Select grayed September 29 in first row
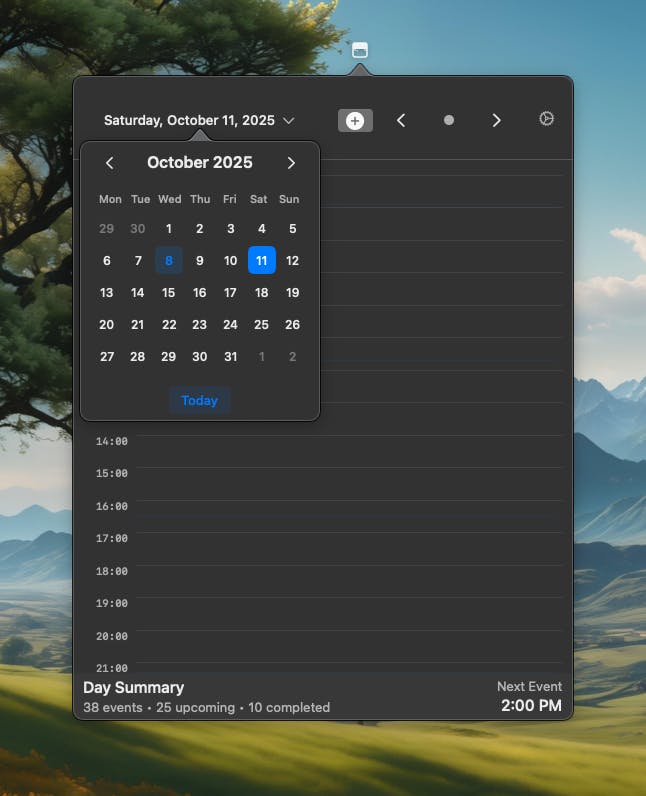The width and height of the screenshot is (646, 796). (x=107, y=229)
